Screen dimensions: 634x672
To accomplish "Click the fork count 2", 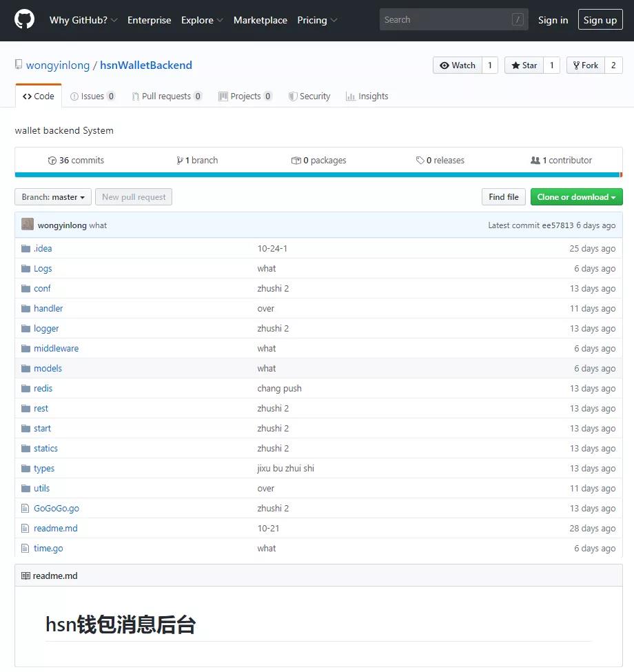I will pos(613,65).
